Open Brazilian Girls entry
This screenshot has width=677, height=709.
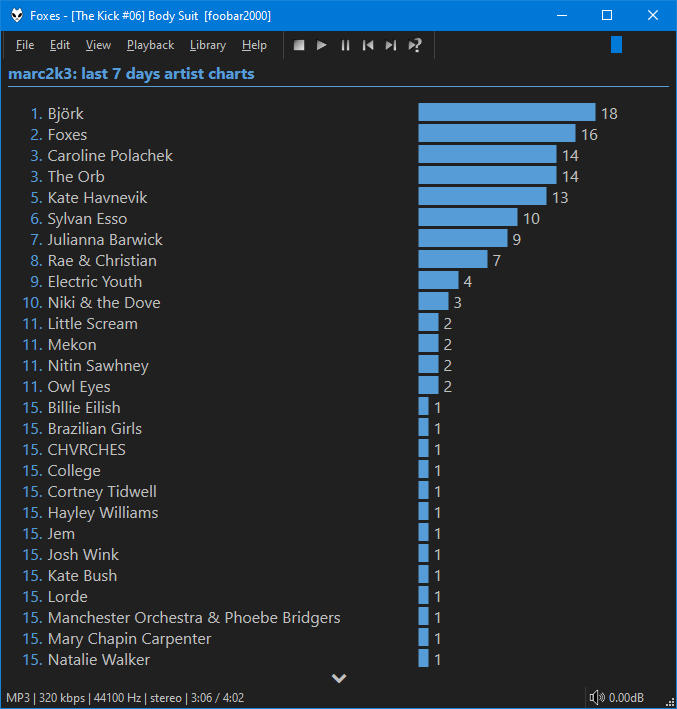point(95,429)
